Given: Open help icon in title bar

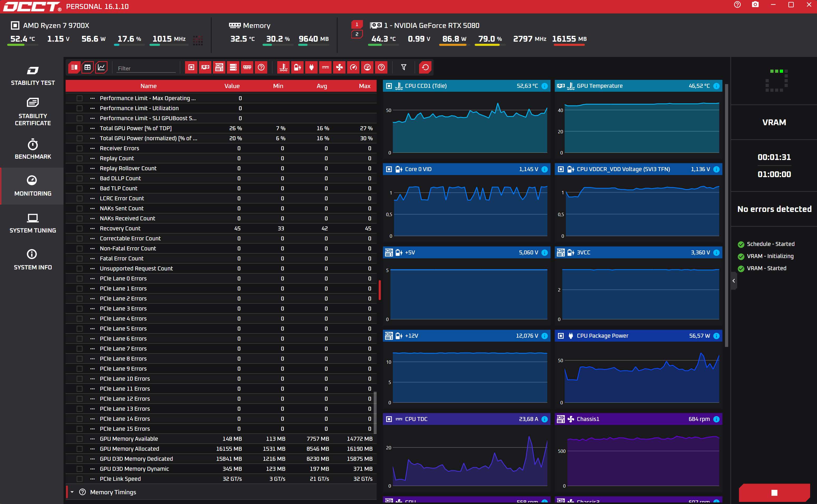Looking at the screenshot, I should (x=737, y=5).
